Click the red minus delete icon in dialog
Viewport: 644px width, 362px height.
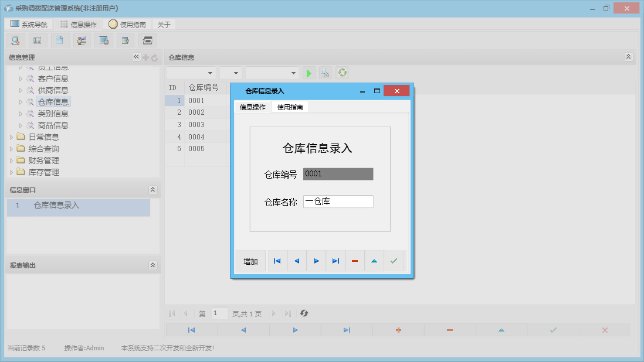[355, 261]
